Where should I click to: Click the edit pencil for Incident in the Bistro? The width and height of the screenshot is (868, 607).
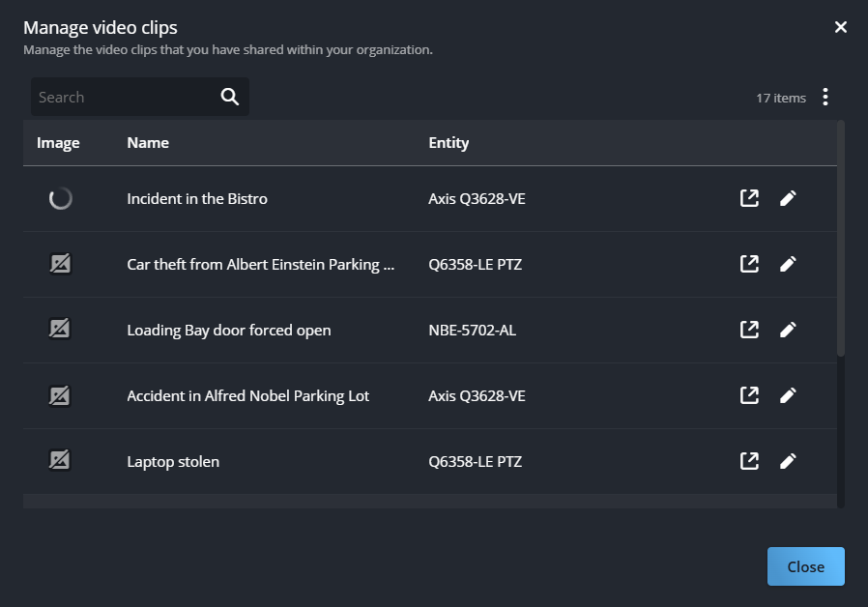pyautogui.click(x=789, y=198)
